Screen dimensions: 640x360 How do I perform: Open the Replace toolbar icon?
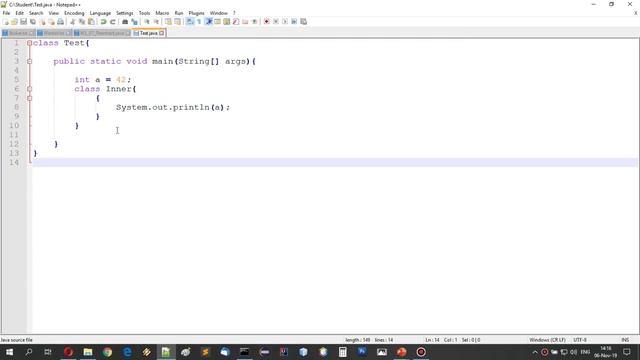134,22
